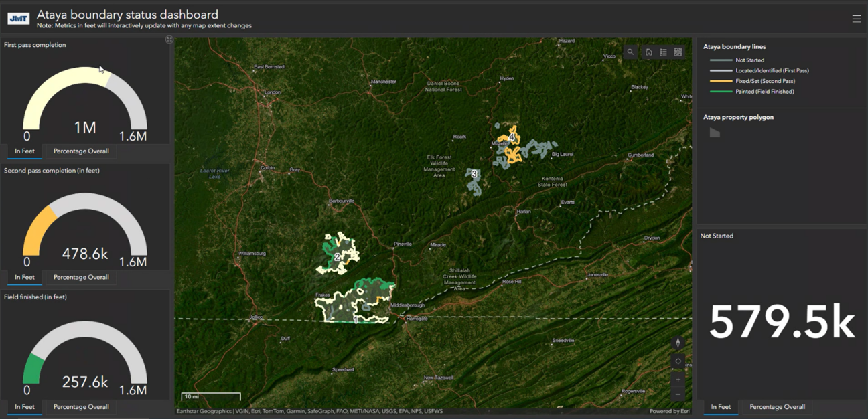
Task: Click the Ataya boundary status dashboard title
Action: point(127,14)
